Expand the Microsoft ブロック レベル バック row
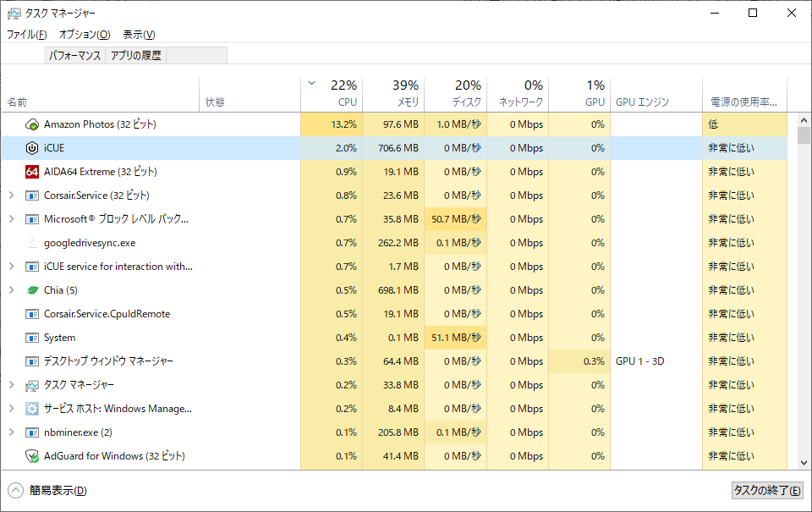This screenshot has width=812, height=512. pos(11,219)
